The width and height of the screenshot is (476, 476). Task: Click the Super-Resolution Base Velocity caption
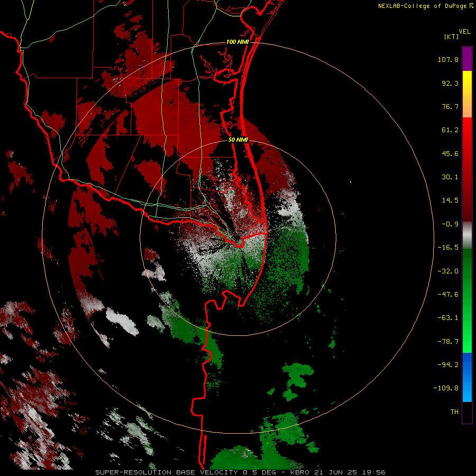[241, 472]
